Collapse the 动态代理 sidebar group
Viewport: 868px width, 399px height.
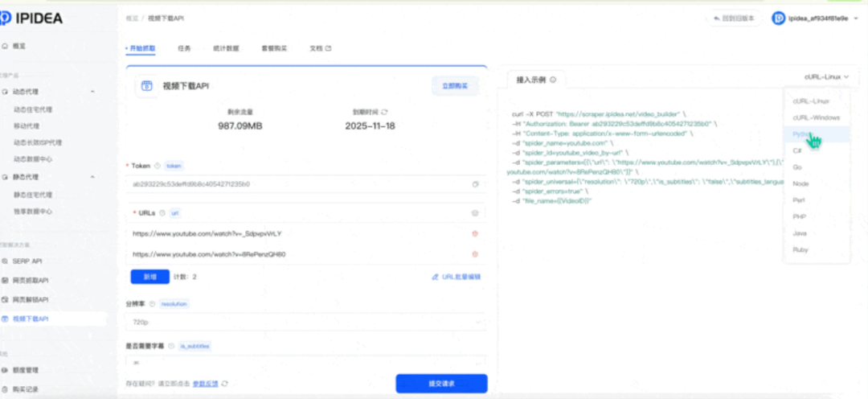pyautogui.click(x=92, y=92)
